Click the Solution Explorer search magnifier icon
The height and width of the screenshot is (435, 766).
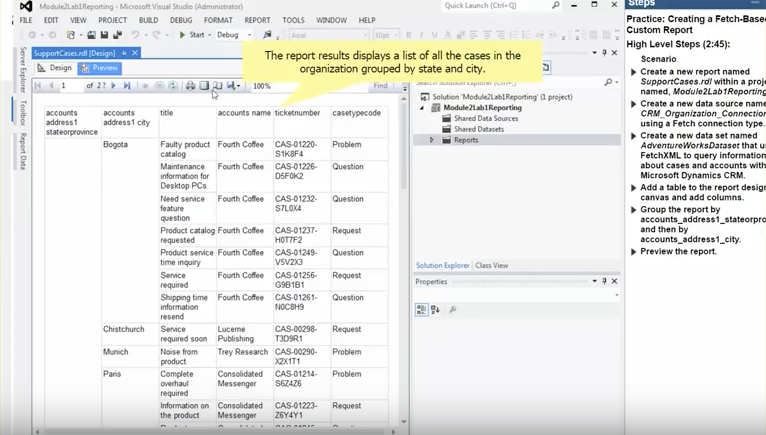coord(608,82)
